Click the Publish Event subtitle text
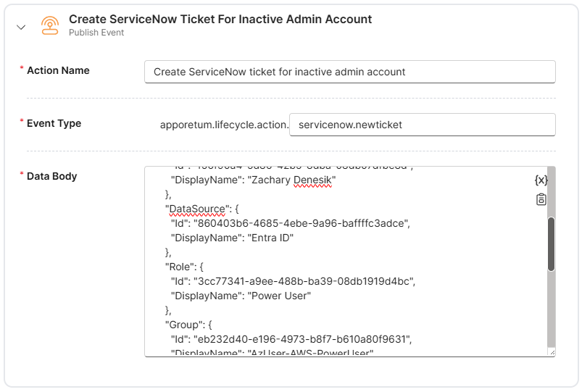This screenshot has width=582, height=392. click(x=96, y=33)
